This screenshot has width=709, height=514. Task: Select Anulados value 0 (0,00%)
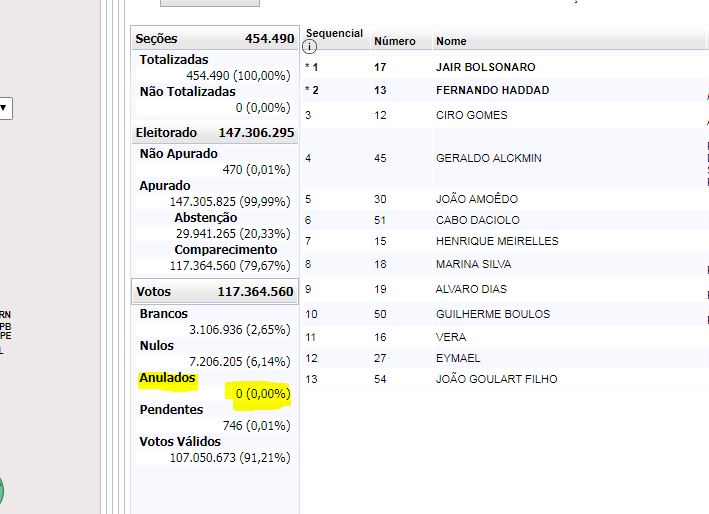pyautogui.click(x=263, y=394)
